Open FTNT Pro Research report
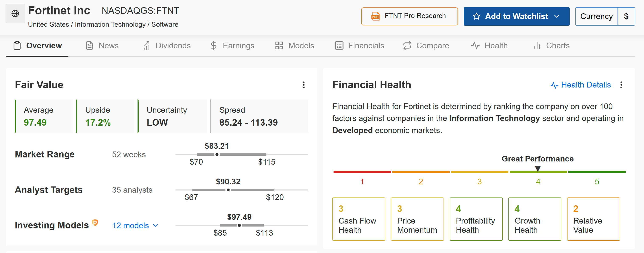This screenshot has height=253, width=644. tap(409, 17)
